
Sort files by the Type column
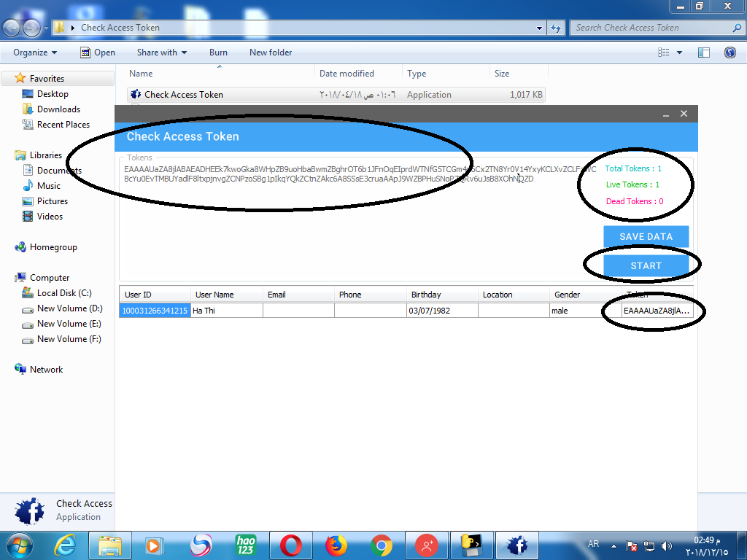click(x=446, y=74)
